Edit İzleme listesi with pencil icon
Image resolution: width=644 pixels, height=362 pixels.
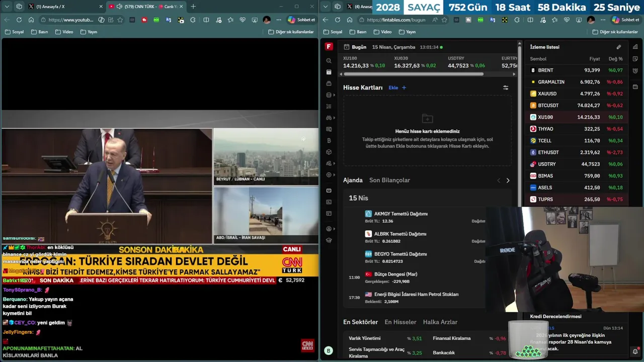click(x=619, y=47)
